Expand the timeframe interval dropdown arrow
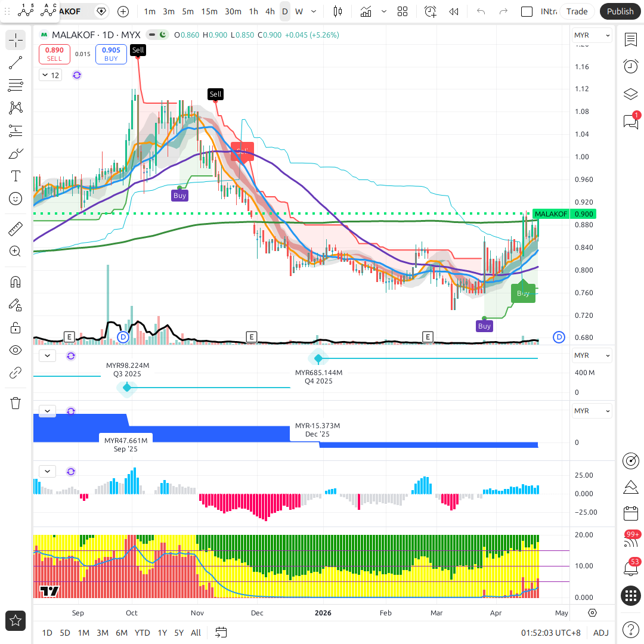 tap(314, 11)
